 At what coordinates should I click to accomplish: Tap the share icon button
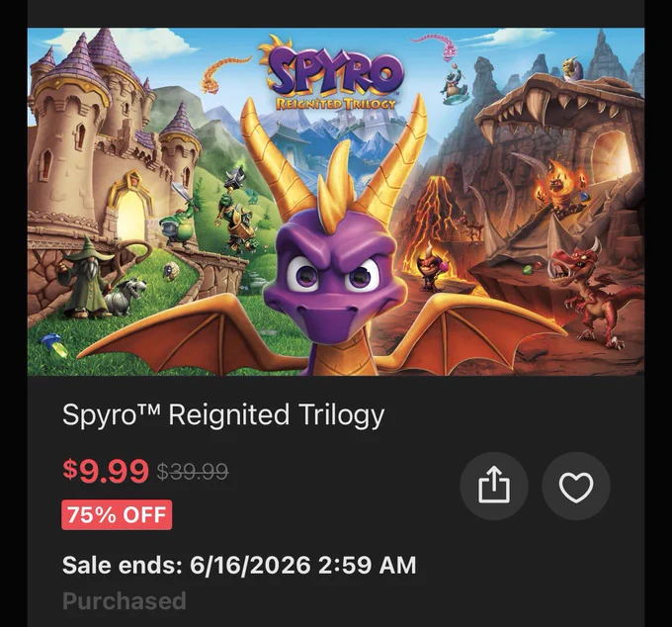[494, 486]
